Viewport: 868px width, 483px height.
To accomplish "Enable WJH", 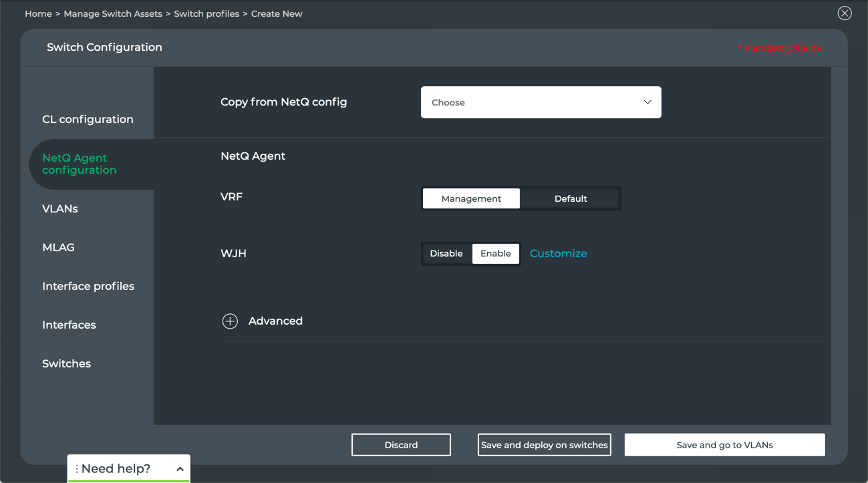I will pos(495,254).
